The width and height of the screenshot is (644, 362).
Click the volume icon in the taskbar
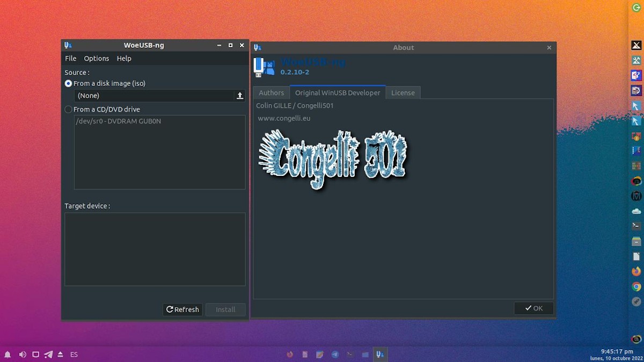[22, 354]
